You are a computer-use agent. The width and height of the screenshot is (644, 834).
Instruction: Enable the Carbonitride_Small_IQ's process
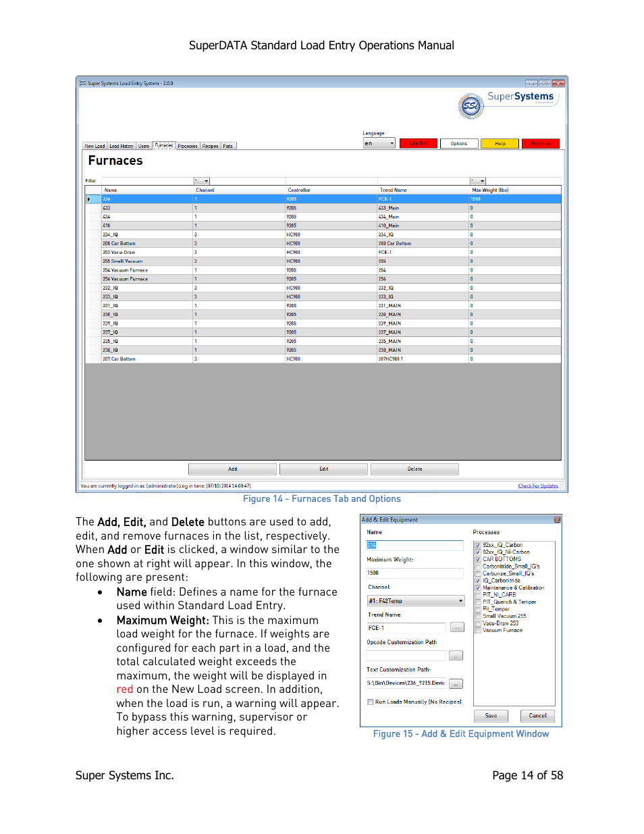pyautogui.click(x=478, y=567)
